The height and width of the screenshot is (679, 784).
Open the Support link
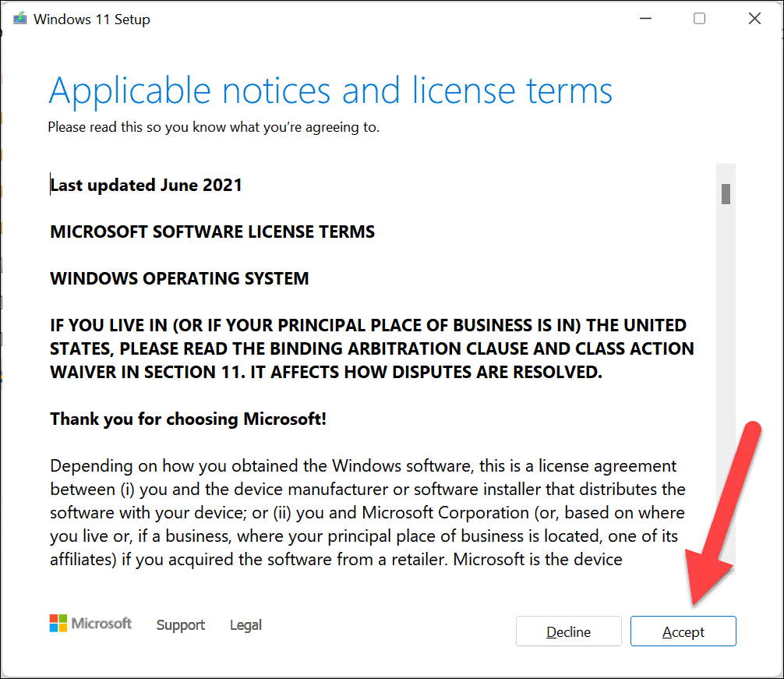click(181, 625)
